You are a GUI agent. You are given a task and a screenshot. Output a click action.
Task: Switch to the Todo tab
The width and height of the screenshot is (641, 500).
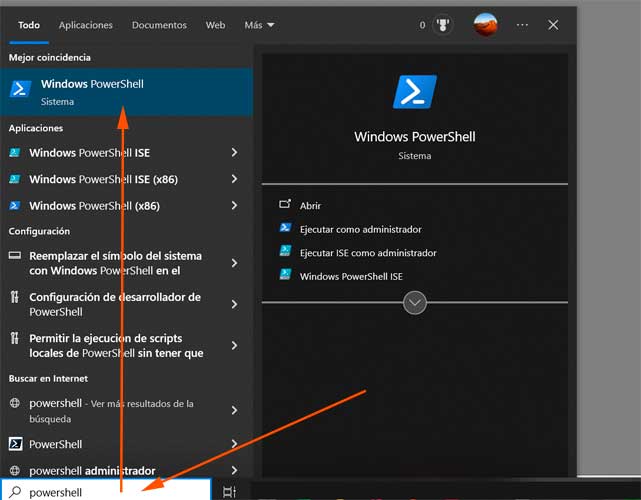pos(29,25)
